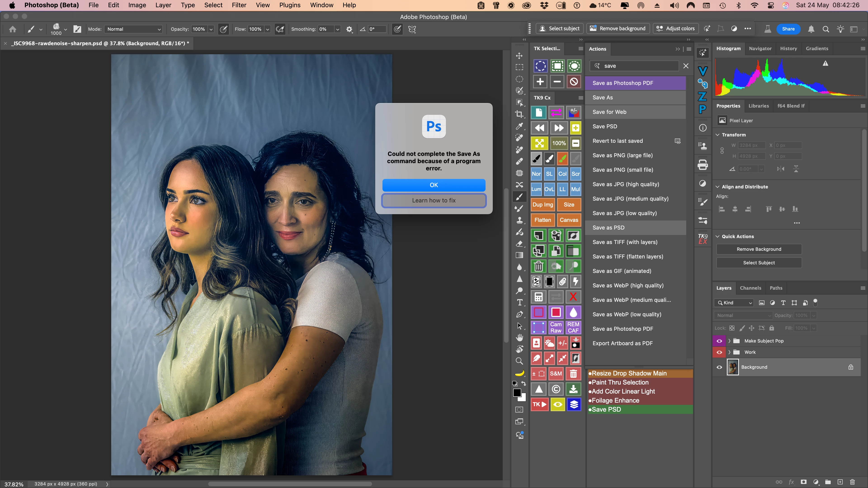Click the foreground color black swatch
The height and width of the screenshot is (488, 868).
coord(517,393)
